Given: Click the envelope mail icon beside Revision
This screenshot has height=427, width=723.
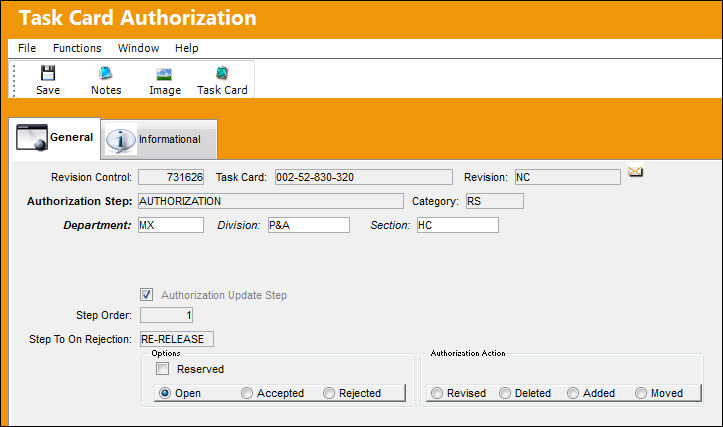Looking at the screenshot, I should click(635, 172).
